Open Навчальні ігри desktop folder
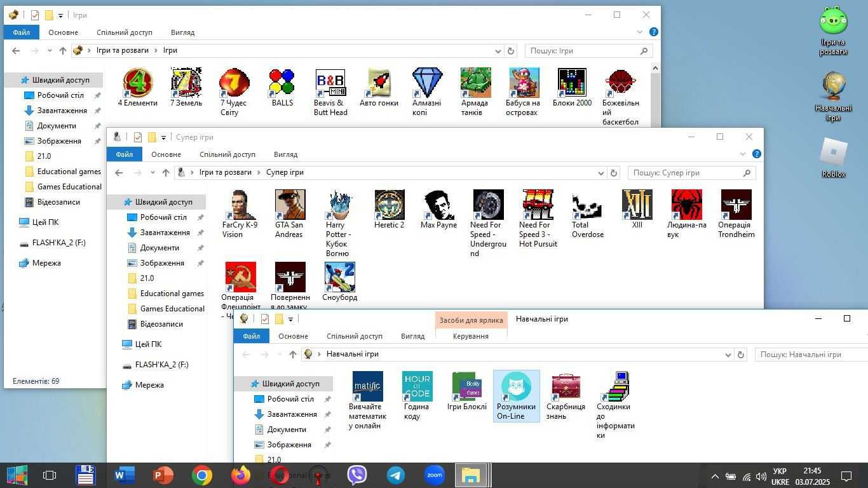The height and width of the screenshot is (488, 868). tap(833, 97)
